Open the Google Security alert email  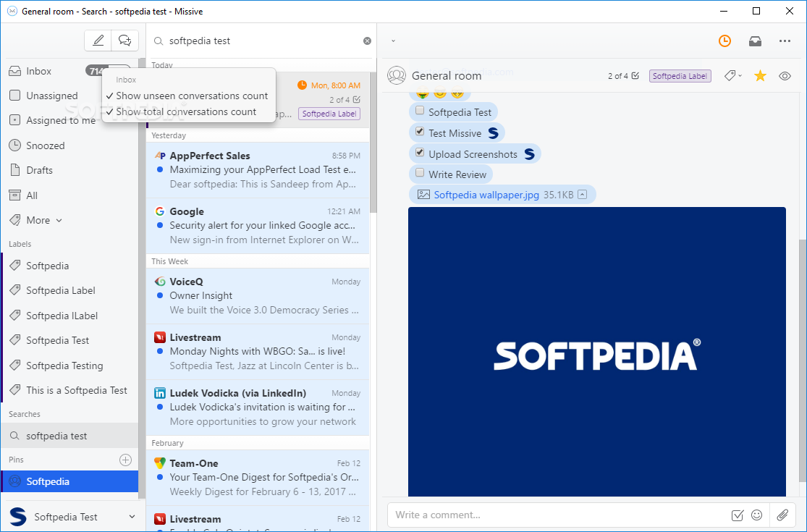(258, 226)
